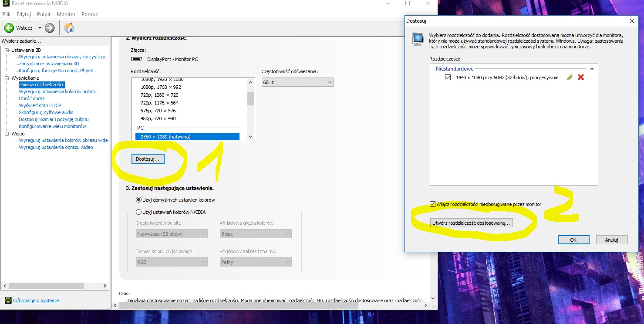Open the Plik menu
The image size is (644, 324).
coord(6,14)
